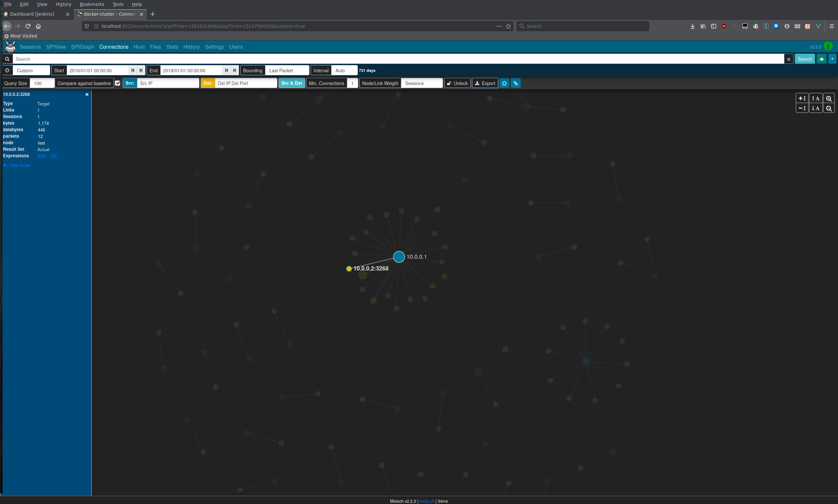The height and width of the screenshot is (504, 838).
Task: Toggle the views eye button beside Search
Action: [821, 59]
